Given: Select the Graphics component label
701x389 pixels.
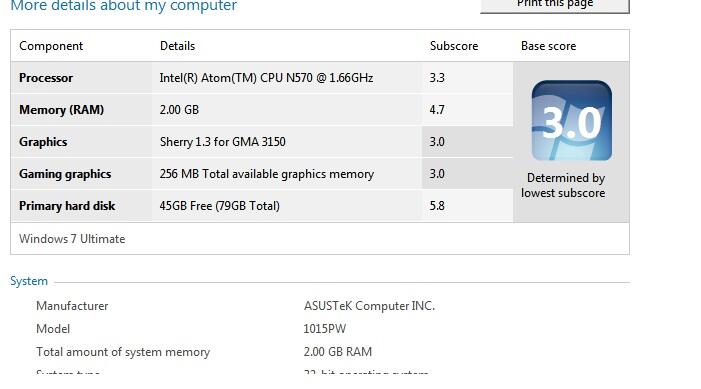Looking at the screenshot, I should coord(43,142).
